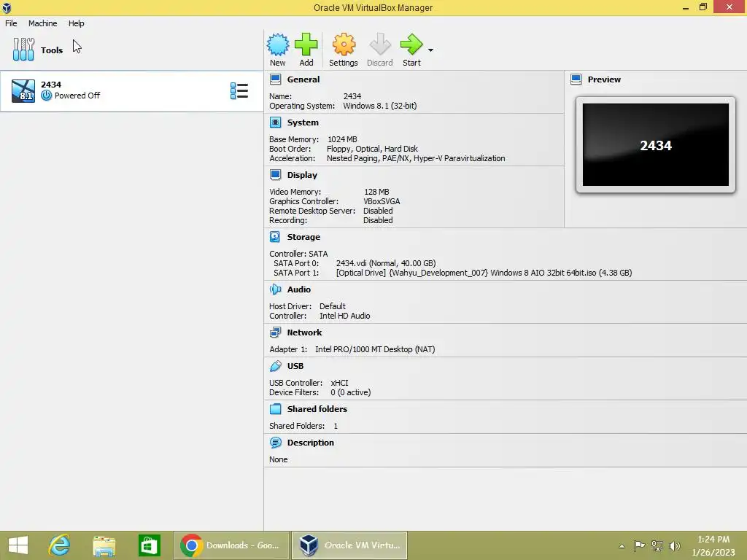This screenshot has width=747, height=560.
Task: Click the New virtual machine icon
Action: 278,44
